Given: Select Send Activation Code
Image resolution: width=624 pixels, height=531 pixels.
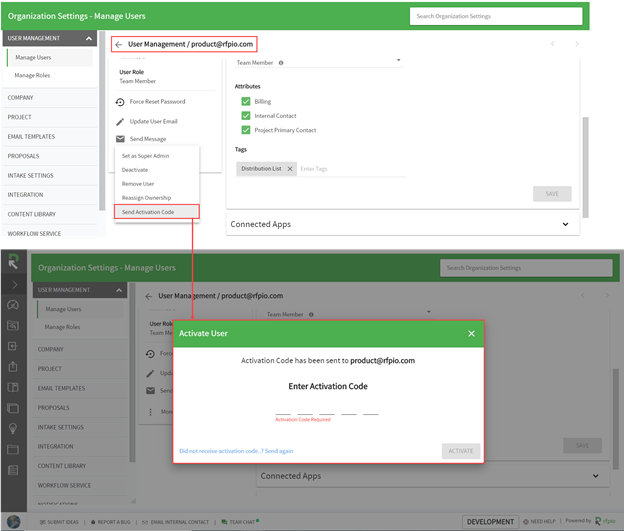Looking at the screenshot, I should click(x=157, y=212).
